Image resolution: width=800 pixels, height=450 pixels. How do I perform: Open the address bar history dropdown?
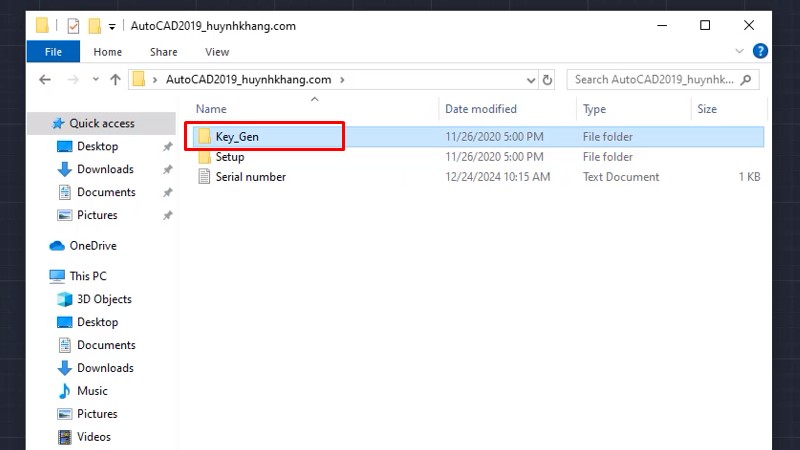pyautogui.click(x=529, y=79)
